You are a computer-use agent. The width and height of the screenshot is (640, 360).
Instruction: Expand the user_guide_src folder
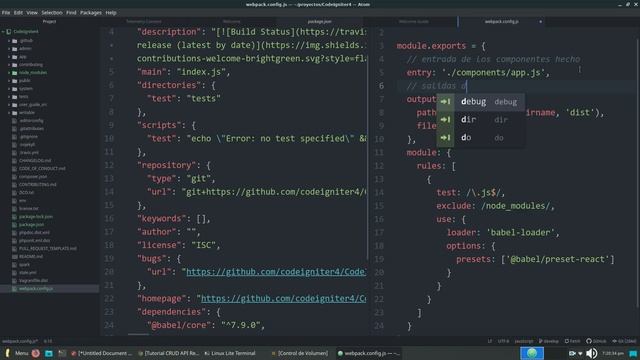9,104
